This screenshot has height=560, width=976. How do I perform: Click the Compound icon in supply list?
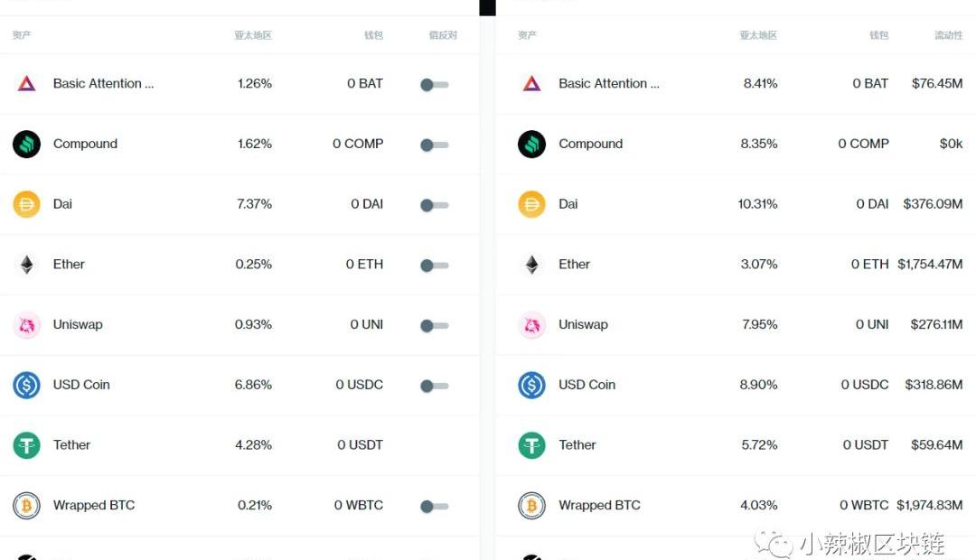pyautogui.click(x=26, y=144)
